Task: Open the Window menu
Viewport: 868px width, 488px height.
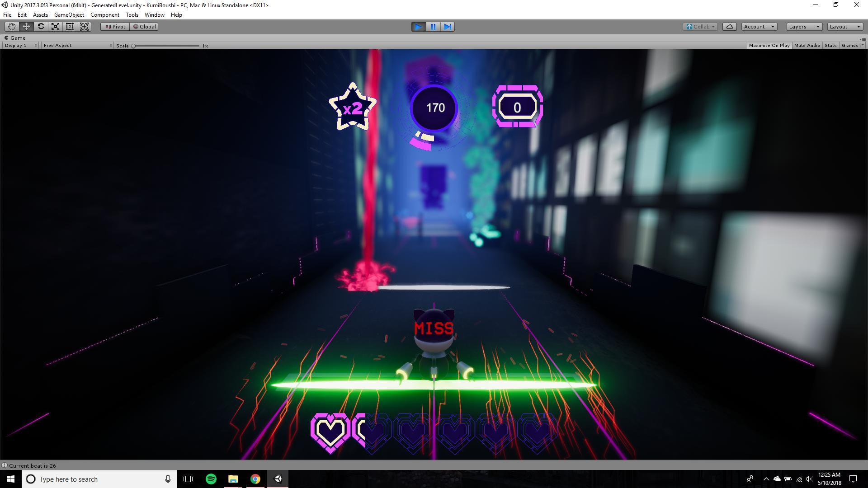Action: point(154,15)
